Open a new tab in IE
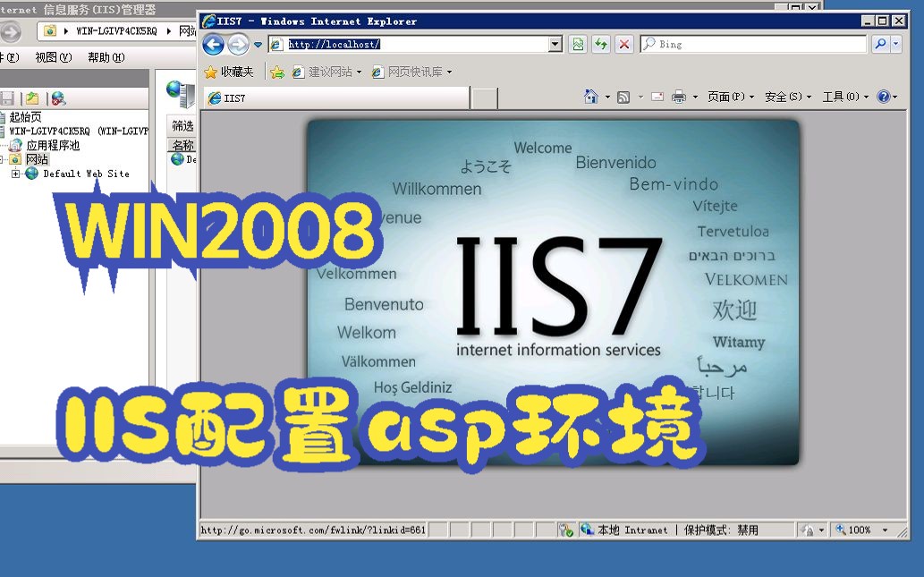 pyautogui.click(x=485, y=98)
